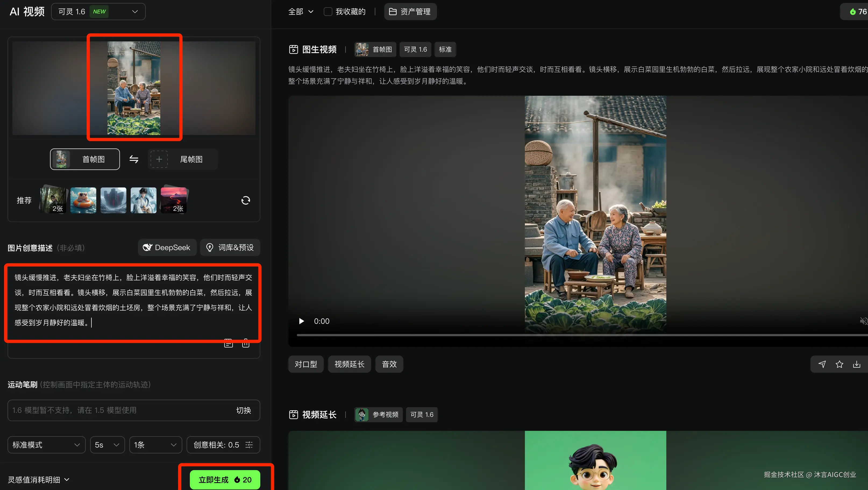The height and width of the screenshot is (490, 868).
Task: Open 资产管理 asset management
Action: [x=410, y=12]
